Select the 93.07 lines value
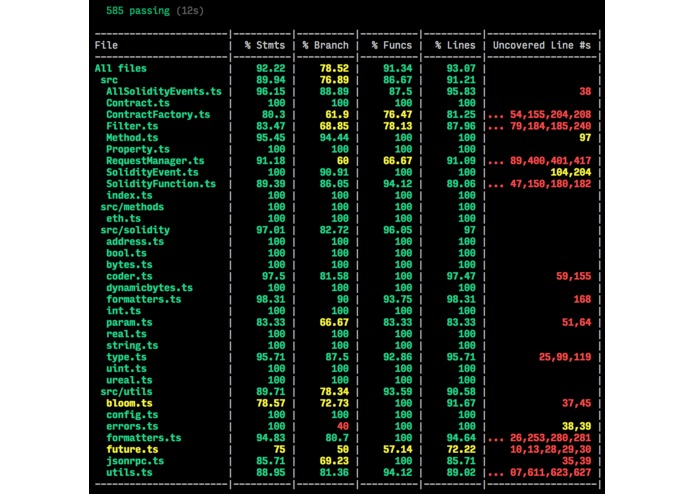This screenshot has width=695, height=494. [461, 68]
